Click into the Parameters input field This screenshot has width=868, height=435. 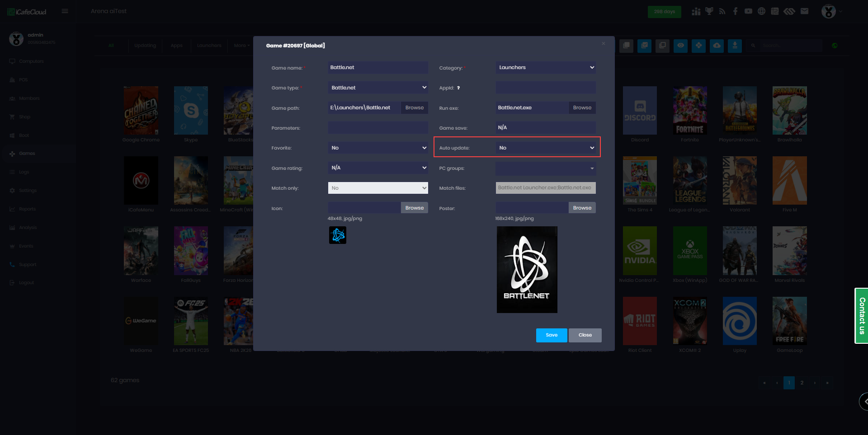[x=378, y=128]
